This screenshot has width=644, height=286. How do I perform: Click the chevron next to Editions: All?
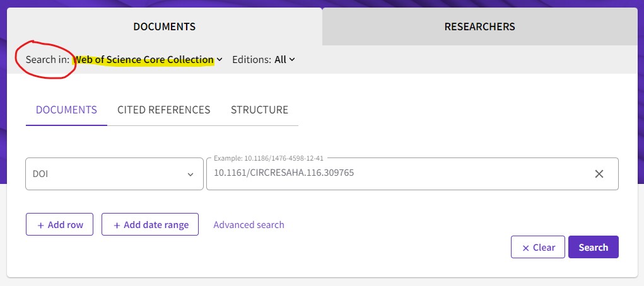[292, 60]
